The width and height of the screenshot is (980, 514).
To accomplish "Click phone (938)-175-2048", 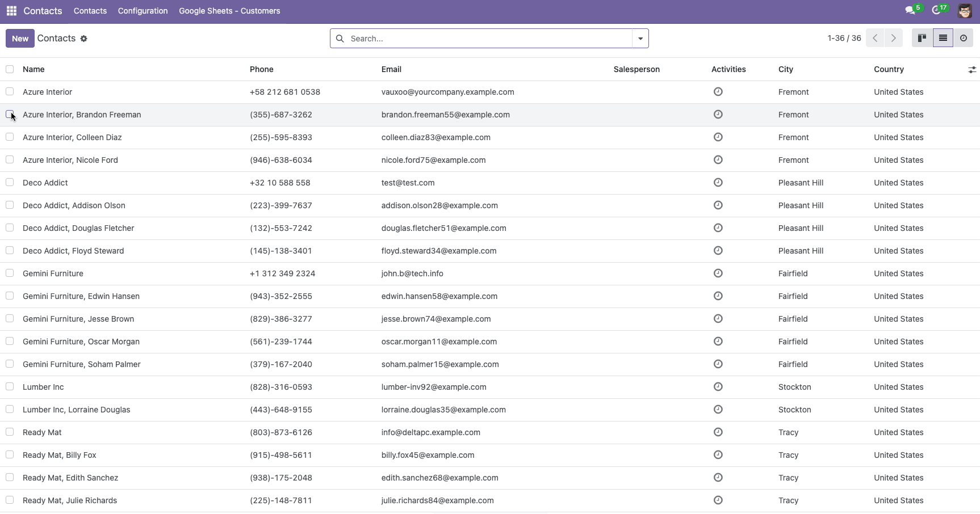I will coord(281,478).
